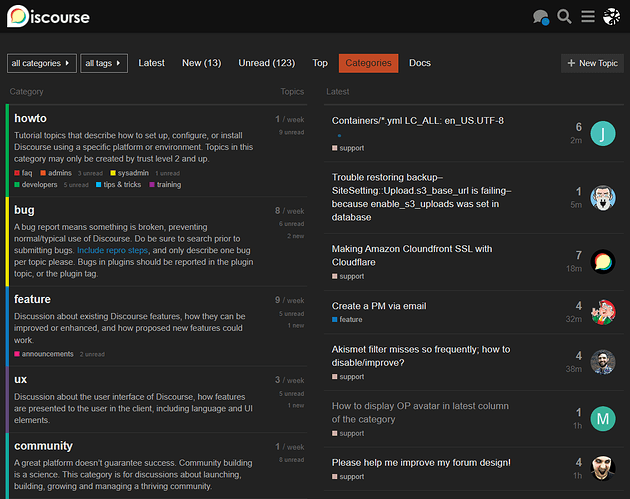Open Making Amazon Cloudfront SSL topic
The width and height of the screenshot is (630, 499).
pyautogui.click(x=412, y=256)
